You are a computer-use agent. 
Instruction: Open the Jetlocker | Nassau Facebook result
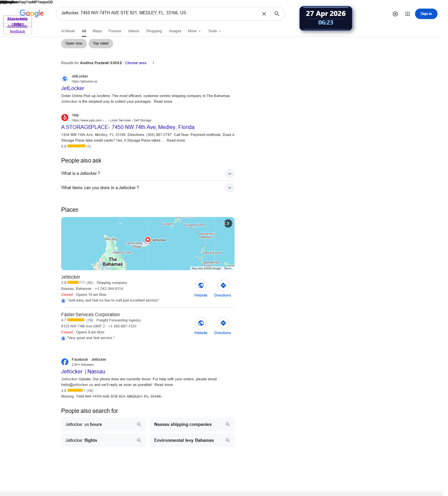(83, 372)
